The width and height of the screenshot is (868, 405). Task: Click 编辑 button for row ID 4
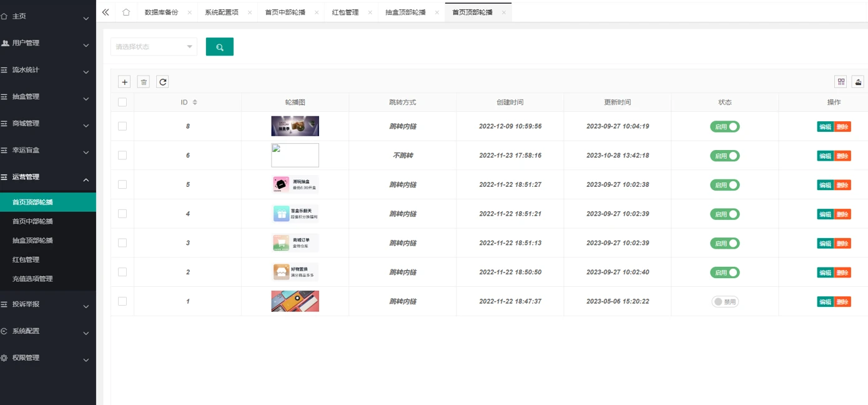tap(825, 214)
